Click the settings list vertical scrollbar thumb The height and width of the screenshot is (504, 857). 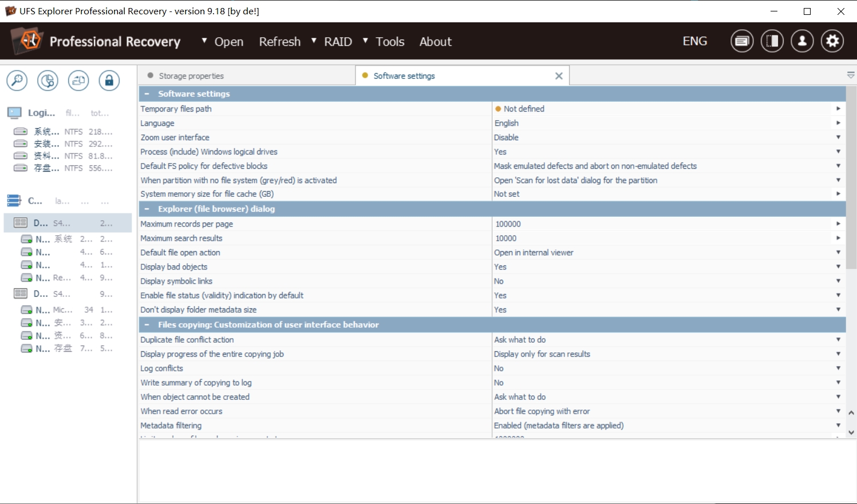point(851,177)
